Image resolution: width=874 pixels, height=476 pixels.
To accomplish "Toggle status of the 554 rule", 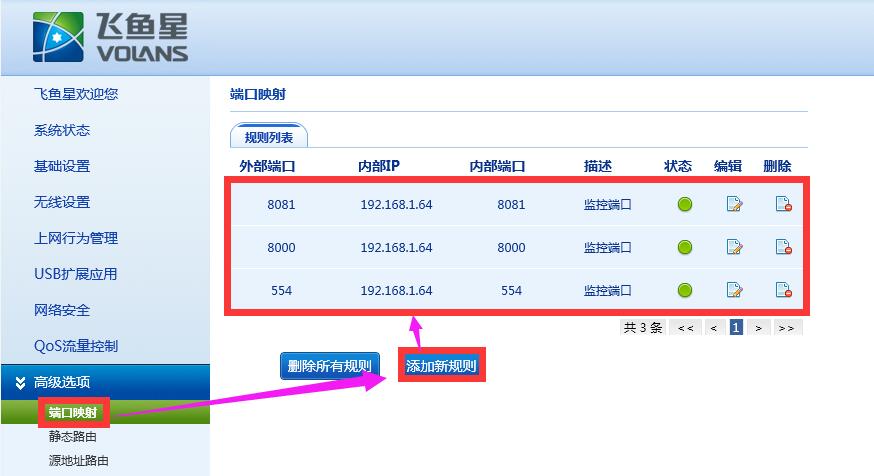I will click(x=685, y=290).
